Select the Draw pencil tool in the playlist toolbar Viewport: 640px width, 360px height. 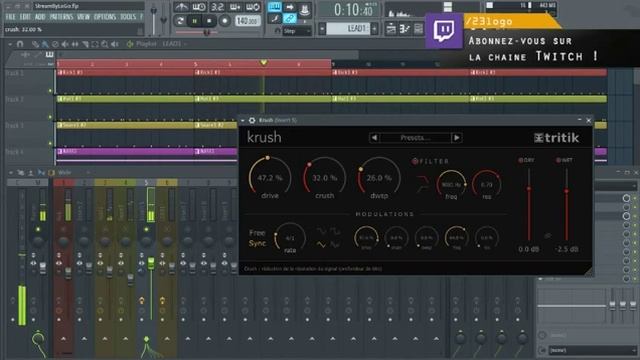[x=35, y=44]
